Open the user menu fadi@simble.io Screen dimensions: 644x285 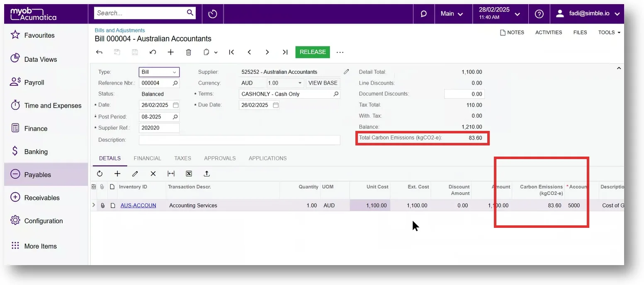(x=587, y=14)
